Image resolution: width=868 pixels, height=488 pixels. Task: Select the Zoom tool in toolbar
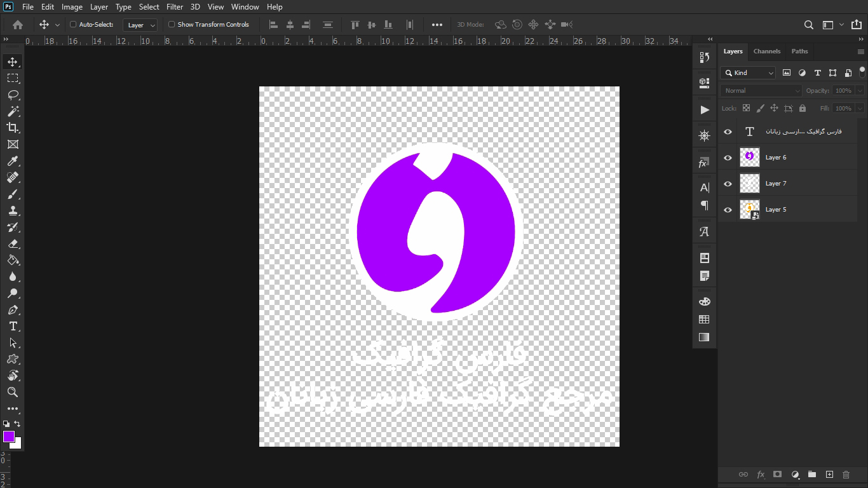[13, 392]
